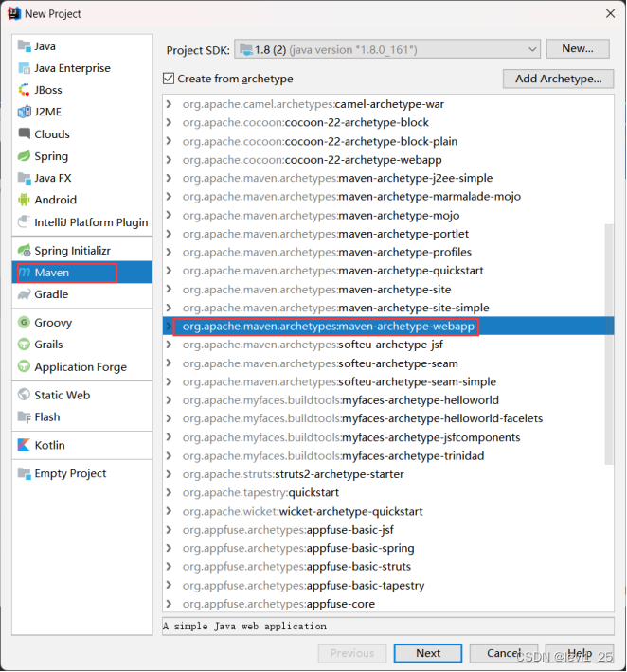Select the myfaces-archetype-trinidad row
This screenshot has width=627, height=672.
coord(388,455)
